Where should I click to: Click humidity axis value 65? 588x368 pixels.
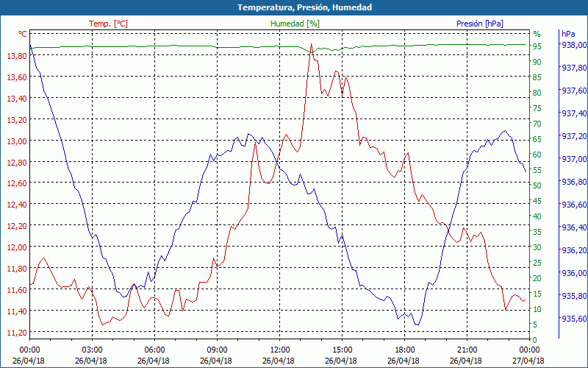[x=537, y=139]
